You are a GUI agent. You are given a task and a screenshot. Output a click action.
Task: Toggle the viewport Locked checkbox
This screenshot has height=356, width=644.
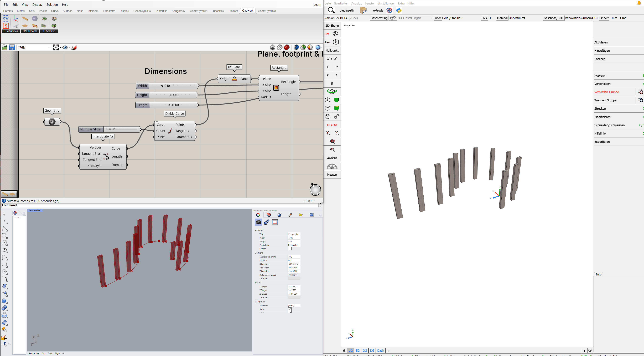[x=290, y=249]
